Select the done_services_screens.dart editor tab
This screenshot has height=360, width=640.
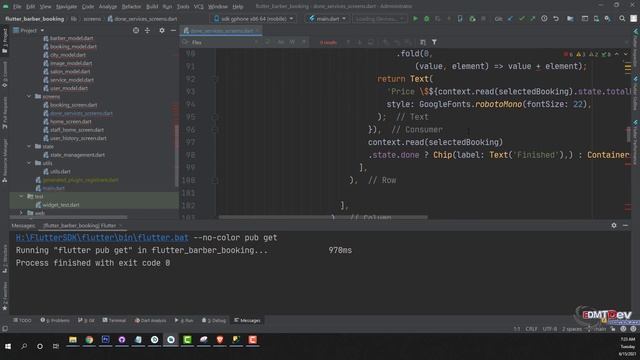(222, 31)
